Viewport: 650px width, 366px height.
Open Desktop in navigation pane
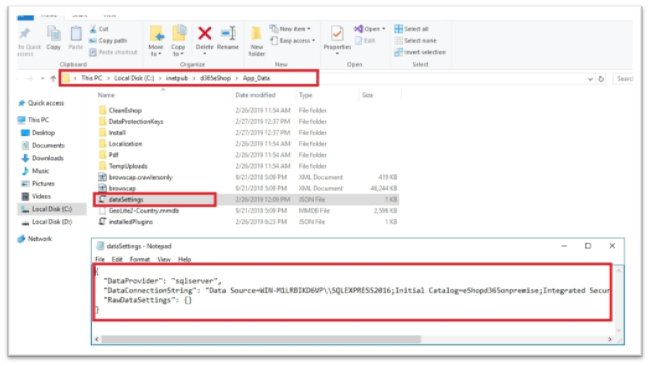(x=38, y=133)
